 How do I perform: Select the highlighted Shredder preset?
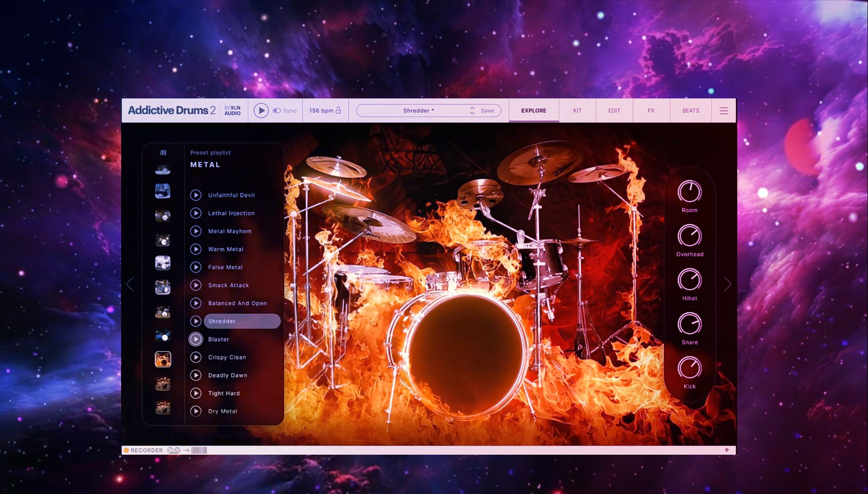pos(242,322)
